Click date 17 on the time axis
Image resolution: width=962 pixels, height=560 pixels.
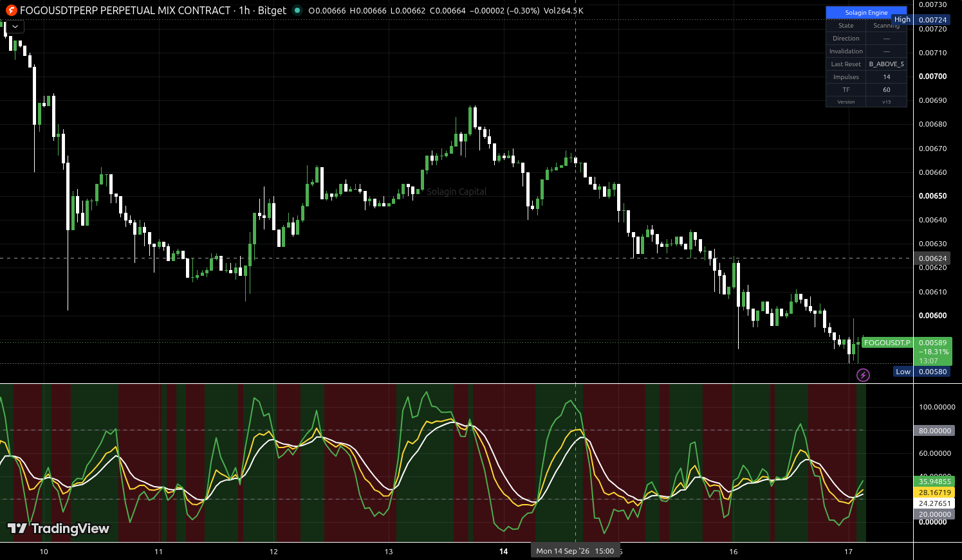[848, 552]
